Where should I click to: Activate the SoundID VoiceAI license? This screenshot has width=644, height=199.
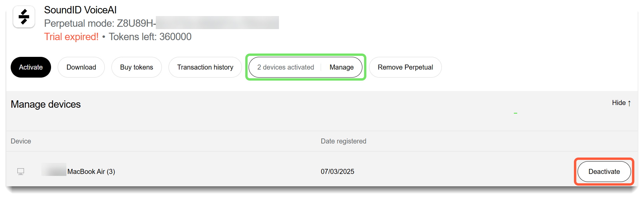pyautogui.click(x=31, y=67)
